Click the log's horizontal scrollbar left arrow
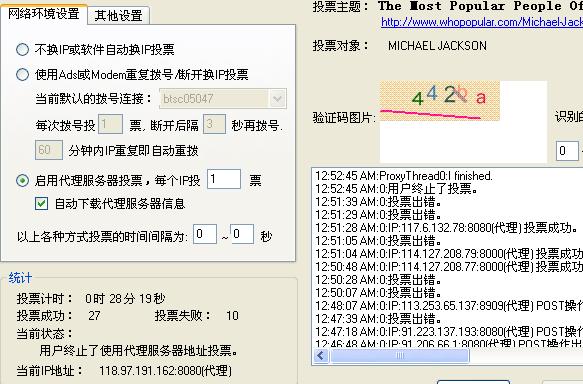Viewport: 583px width, 384px height. tap(321, 356)
